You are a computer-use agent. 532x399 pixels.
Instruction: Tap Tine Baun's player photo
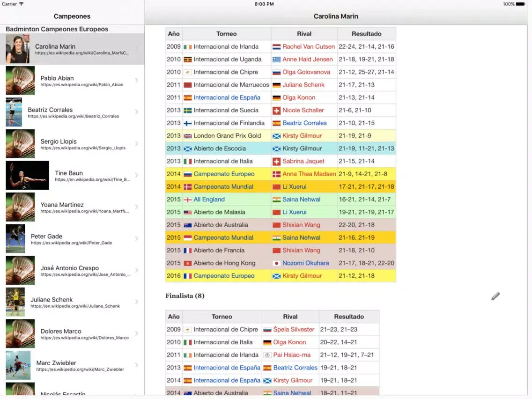click(27, 175)
